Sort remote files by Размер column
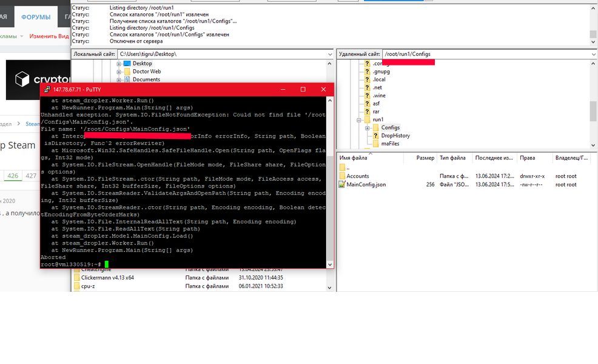Viewport: 598px width, 364px height. pyautogui.click(x=420, y=158)
